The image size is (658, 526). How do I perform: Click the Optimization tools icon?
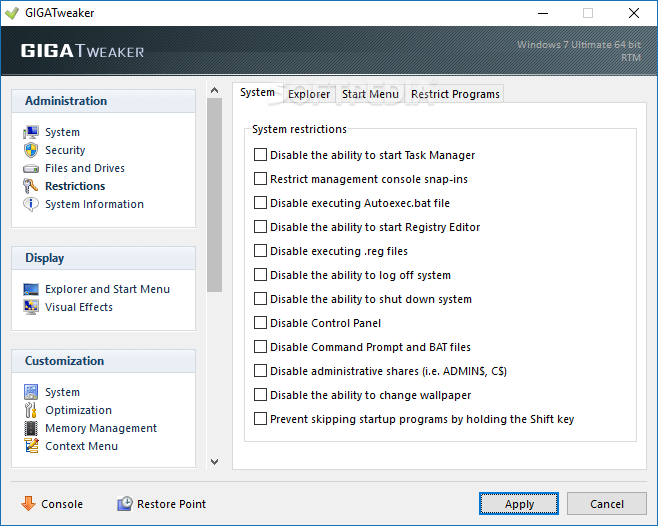(31, 410)
